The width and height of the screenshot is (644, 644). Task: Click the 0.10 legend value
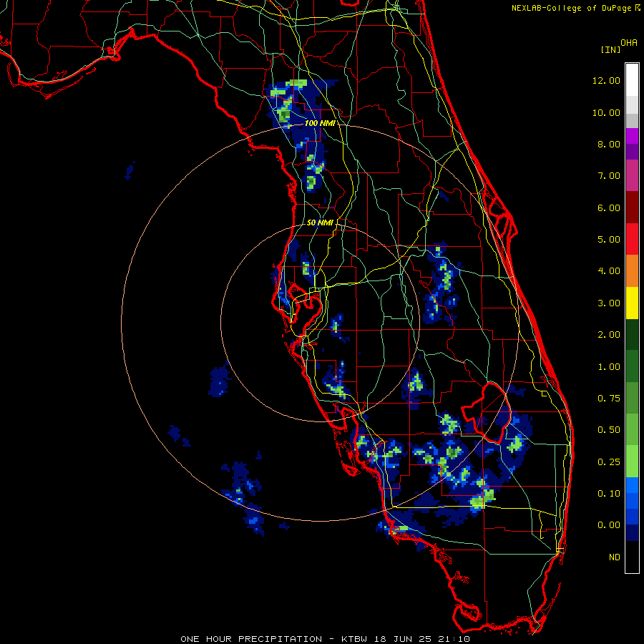[609, 494]
